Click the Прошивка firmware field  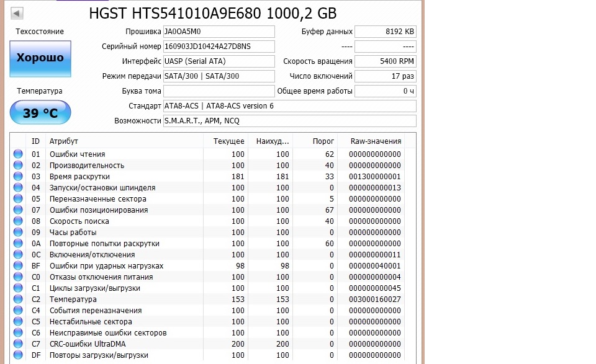pyautogui.click(x=219, y=32)
